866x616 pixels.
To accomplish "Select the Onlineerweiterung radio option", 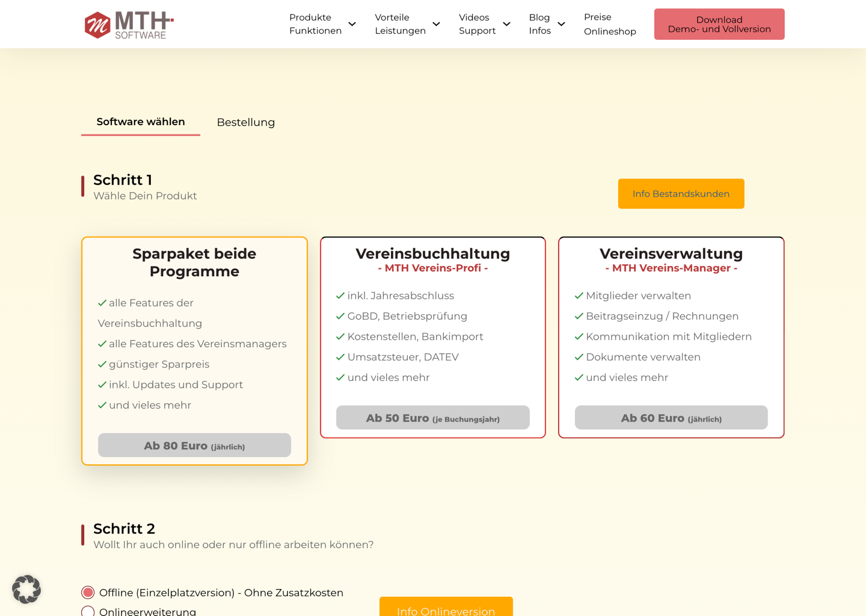I will coord(88,611).
